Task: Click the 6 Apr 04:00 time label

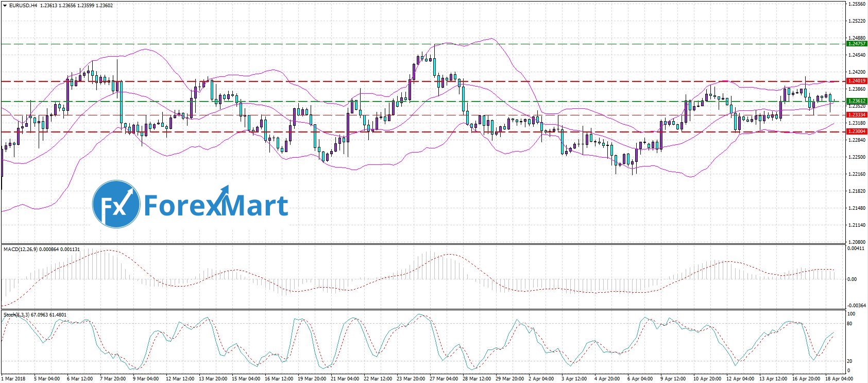Action: [x=640, y=379]
